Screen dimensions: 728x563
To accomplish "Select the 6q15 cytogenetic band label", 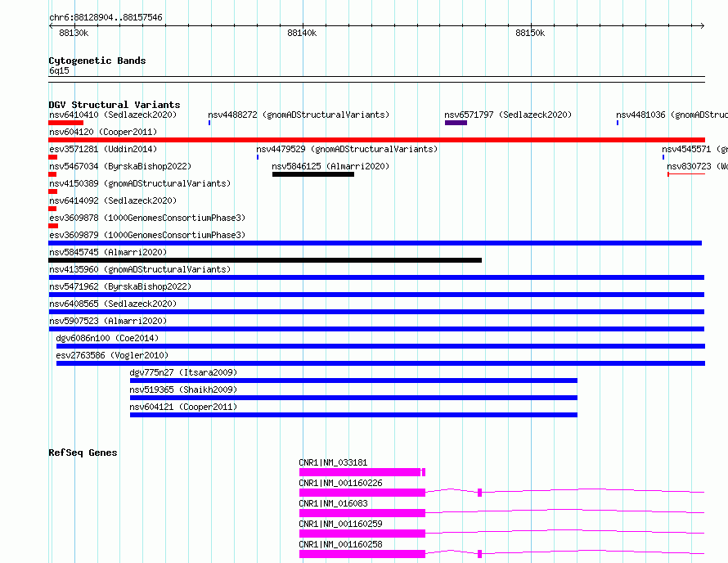I will [59, 70].
